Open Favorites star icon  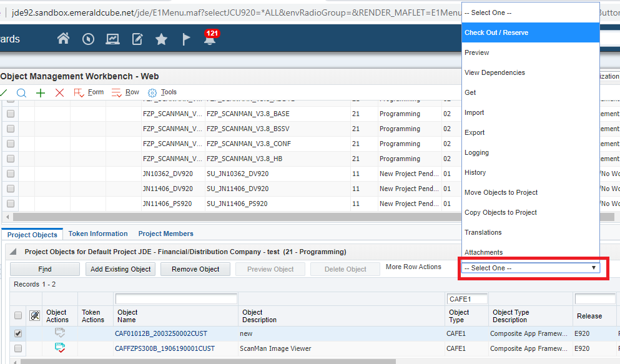tap(161, 39)
